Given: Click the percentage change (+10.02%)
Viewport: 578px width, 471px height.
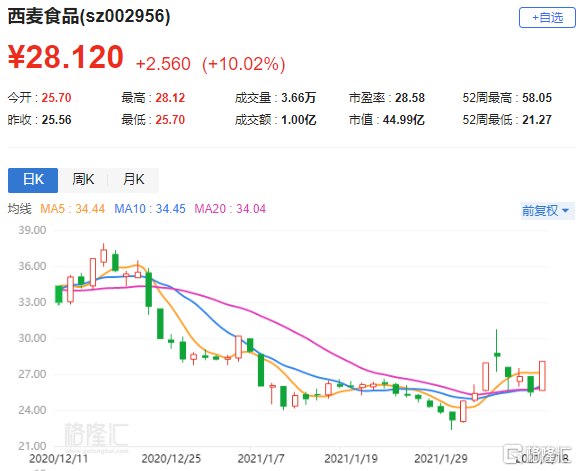Looking at the screenshot, I should click(x=243, y=64).
